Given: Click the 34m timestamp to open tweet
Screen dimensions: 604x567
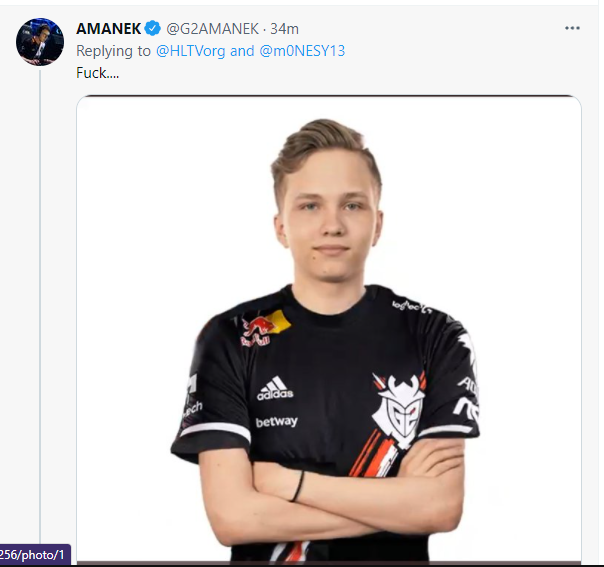Looking at the screenshot, I should click(x=284, y=29).
